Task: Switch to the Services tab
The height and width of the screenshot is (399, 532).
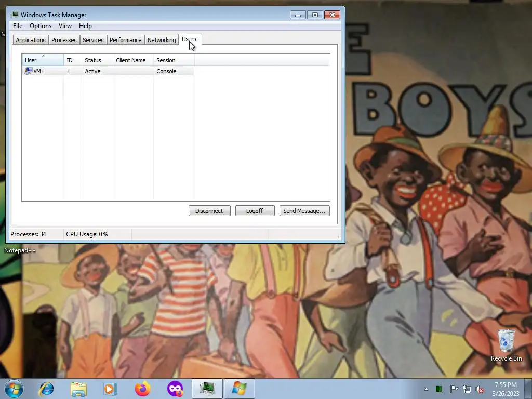Action: pyautogui.click(x=93, y=40)
